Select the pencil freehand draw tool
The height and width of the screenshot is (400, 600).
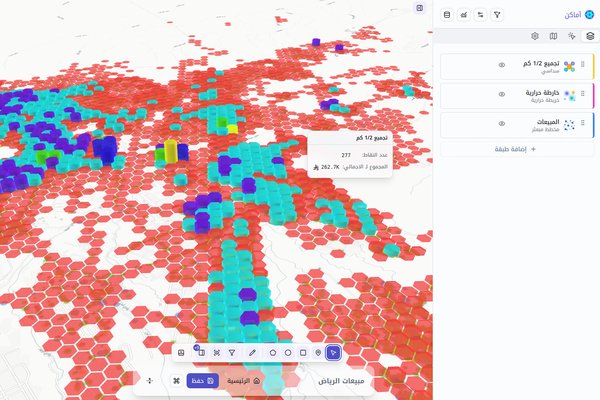coord(252,353)
